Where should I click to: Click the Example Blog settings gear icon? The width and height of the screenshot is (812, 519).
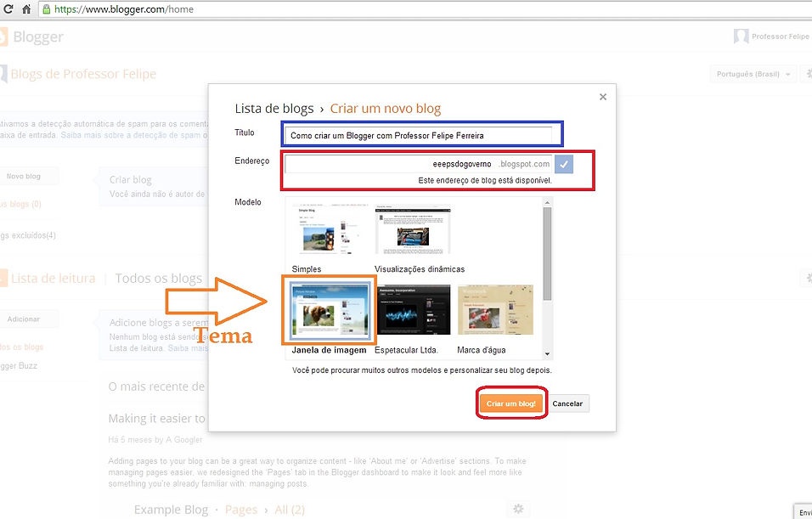(x=518, y=509)
